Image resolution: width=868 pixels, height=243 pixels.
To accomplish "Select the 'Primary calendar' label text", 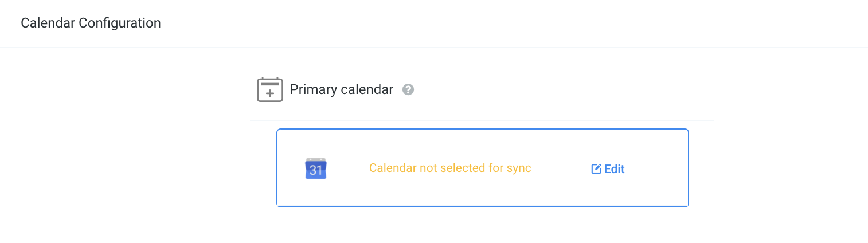I will pos(342,89).
